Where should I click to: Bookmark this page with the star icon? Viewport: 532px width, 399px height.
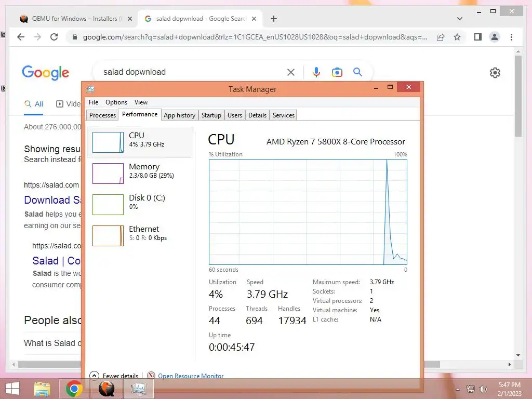coord(457,37)
